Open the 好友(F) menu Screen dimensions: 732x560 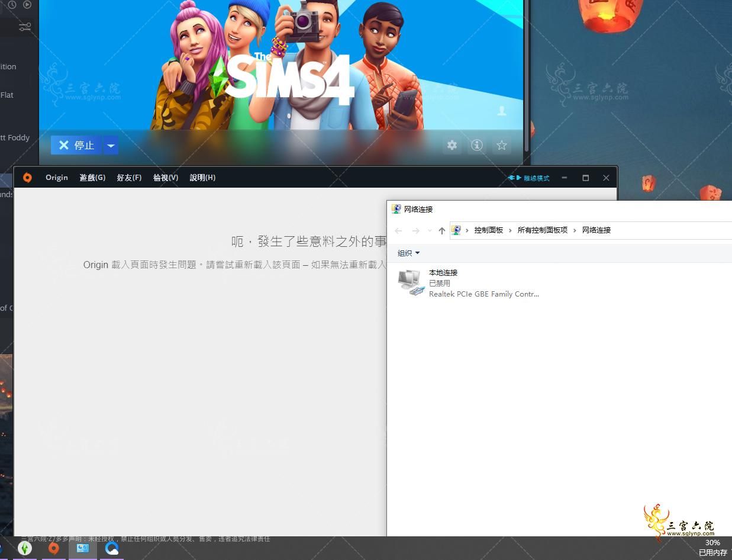(129, 178)
